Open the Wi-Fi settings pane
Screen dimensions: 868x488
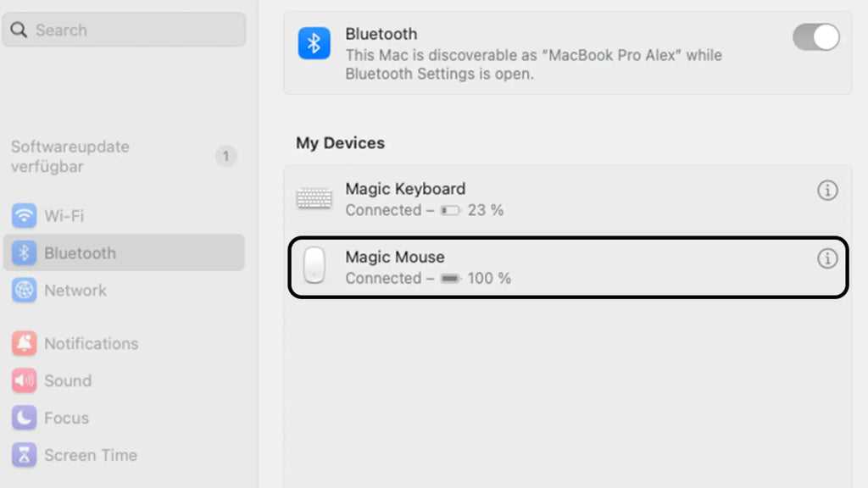click(64, 216)
